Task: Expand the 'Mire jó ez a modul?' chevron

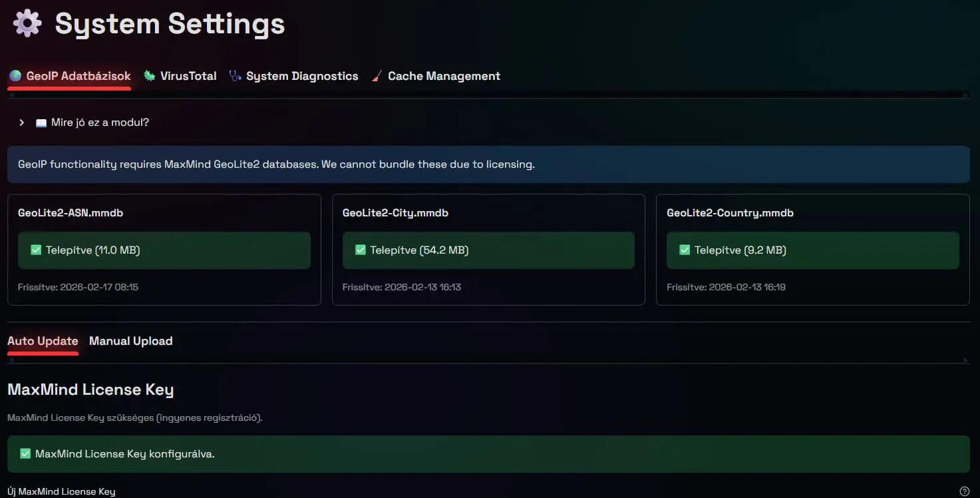Action: pos(22,123)
